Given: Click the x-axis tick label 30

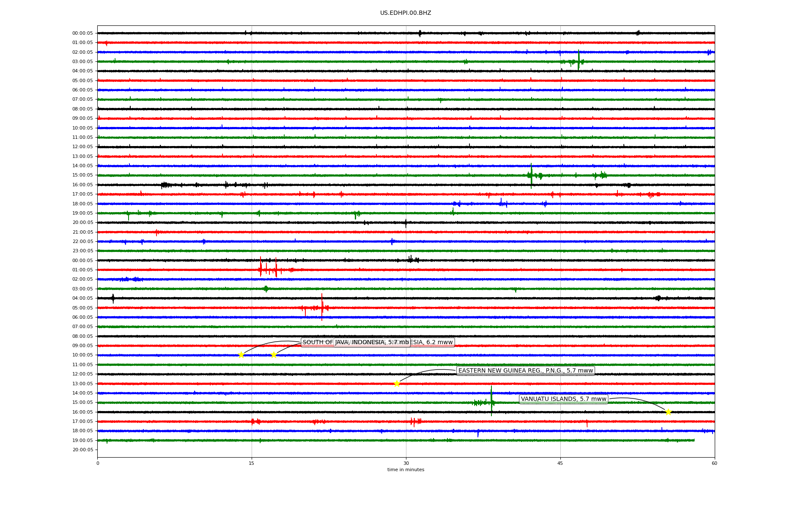Looking at the screenshot, I should click(406, 463).
